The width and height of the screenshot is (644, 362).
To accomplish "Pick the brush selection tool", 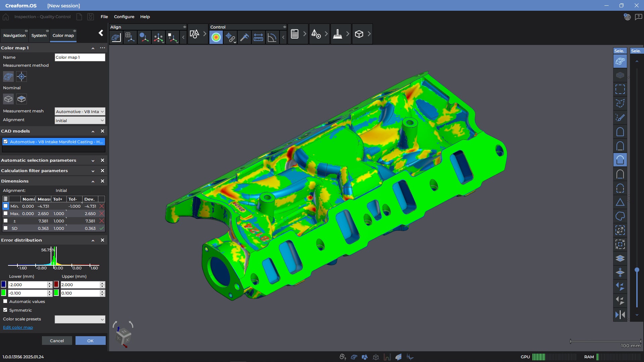I will [x=620, y=117].
